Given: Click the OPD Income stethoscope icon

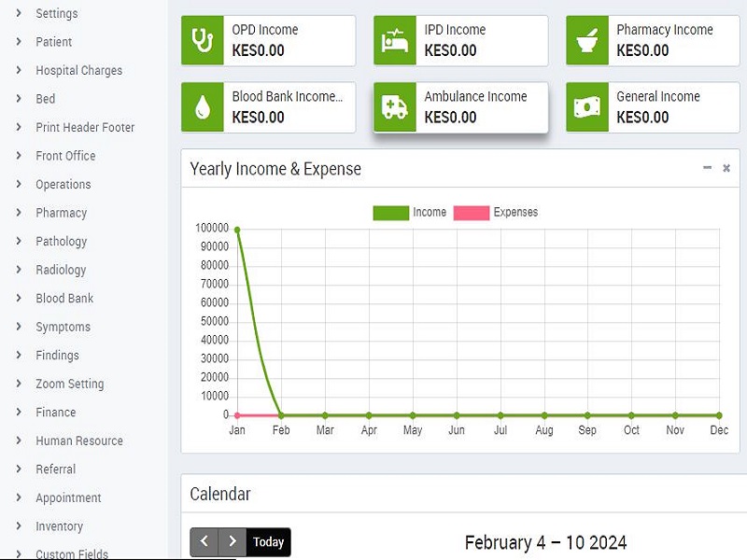Looking at the screenshot, I should point(204,40).
